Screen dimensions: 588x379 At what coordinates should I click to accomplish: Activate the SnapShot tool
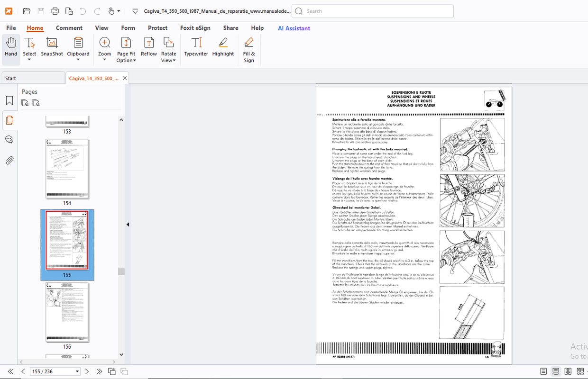(51, 47)
